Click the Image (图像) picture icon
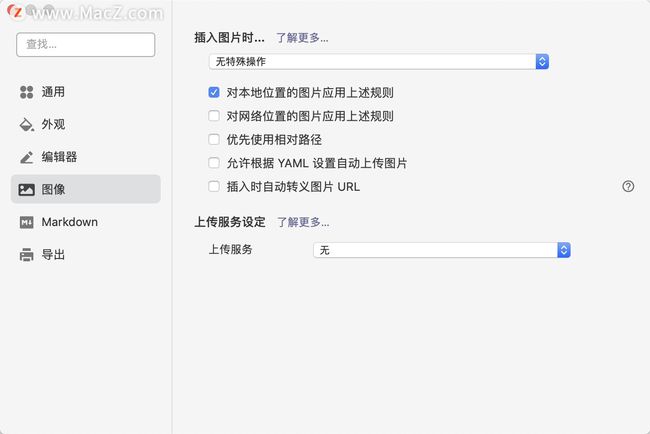Screen dimensions: 650x434 tap(27, 189)
